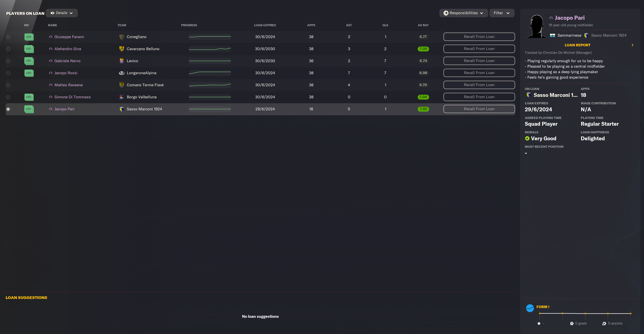This screenshot has width=644, height=334.
Task: Sort by the AV RAT column header
Action: 423,25
